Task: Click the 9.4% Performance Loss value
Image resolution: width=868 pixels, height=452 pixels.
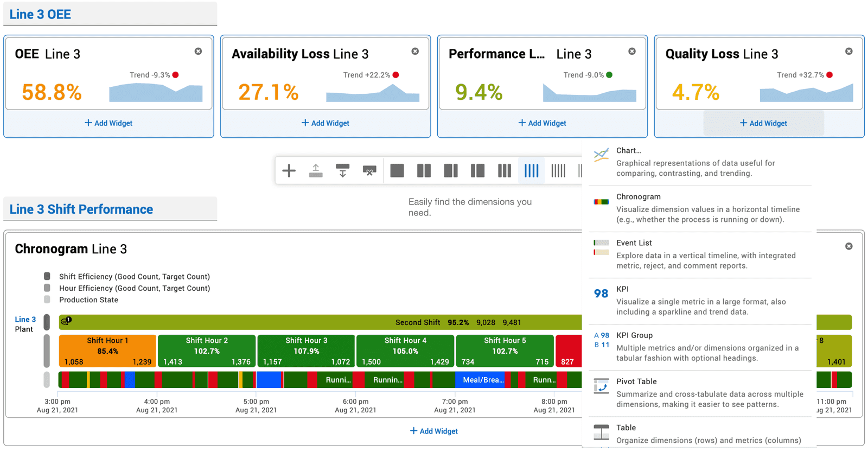Action: tap(479, 92)
